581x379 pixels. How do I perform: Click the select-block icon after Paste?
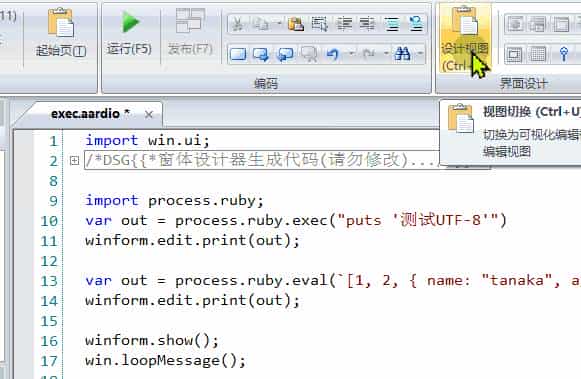point(319,24)
